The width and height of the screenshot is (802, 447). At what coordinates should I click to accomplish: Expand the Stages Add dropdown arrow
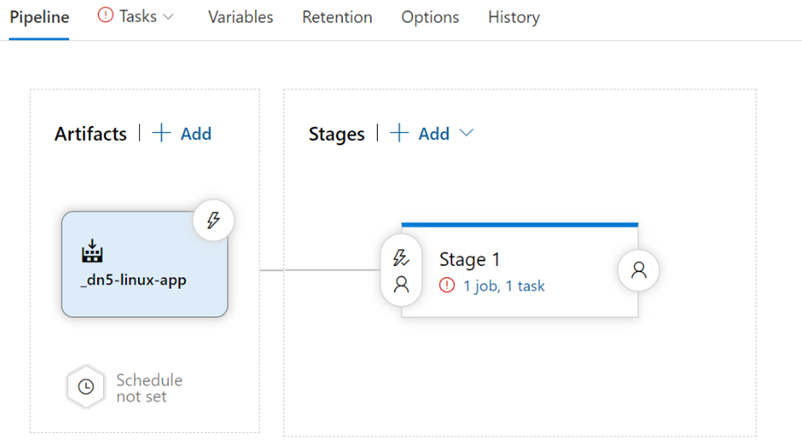[x=465, y=134]
